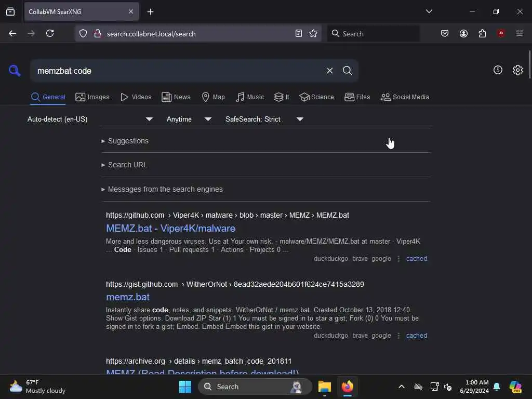Click the browser address bar
Screen dimensions: 532x399
point(198,34)
